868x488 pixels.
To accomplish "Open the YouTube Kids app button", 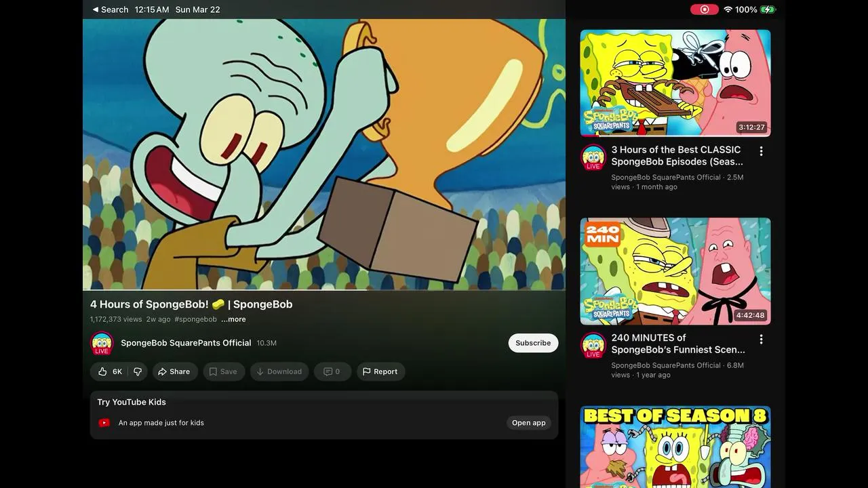I will 528,423.
